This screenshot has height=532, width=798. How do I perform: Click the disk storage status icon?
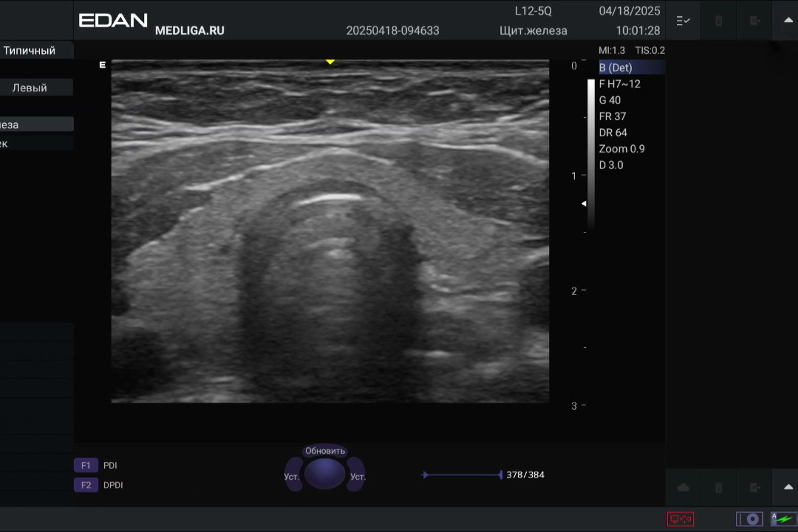(749, 519)
